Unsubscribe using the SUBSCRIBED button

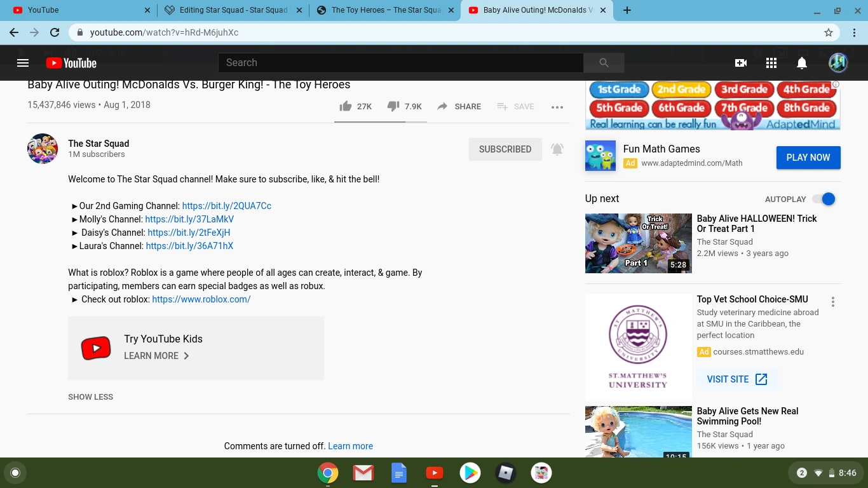click(x=505, y=149)
